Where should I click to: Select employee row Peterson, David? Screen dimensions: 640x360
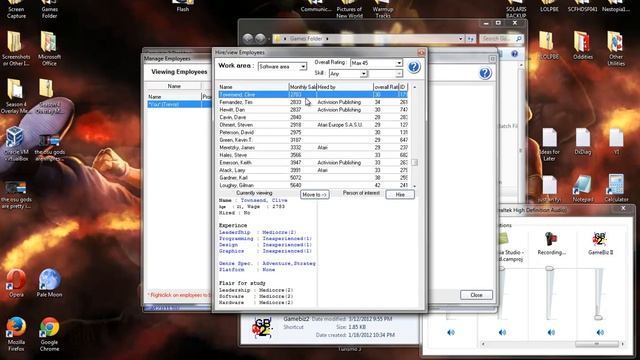[x=312, y=132]
